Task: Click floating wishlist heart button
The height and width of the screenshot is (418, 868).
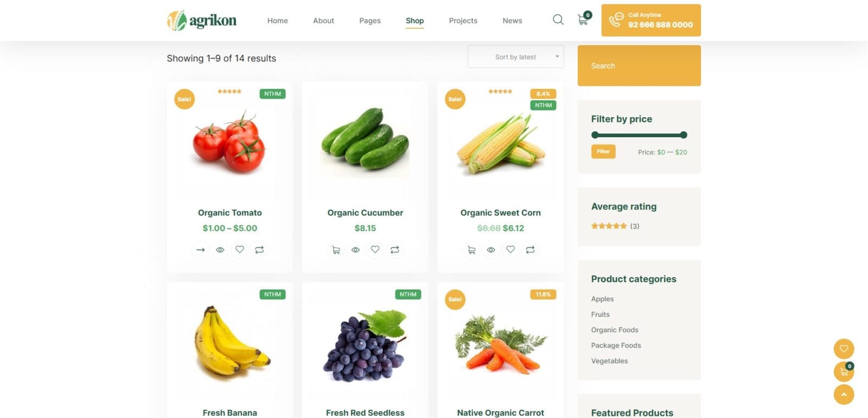Action: (844, 349)
